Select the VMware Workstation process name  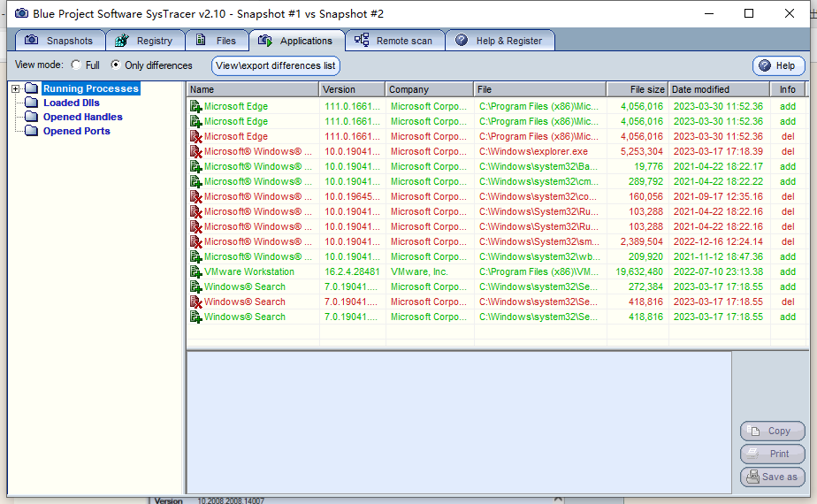click(249, 272)
